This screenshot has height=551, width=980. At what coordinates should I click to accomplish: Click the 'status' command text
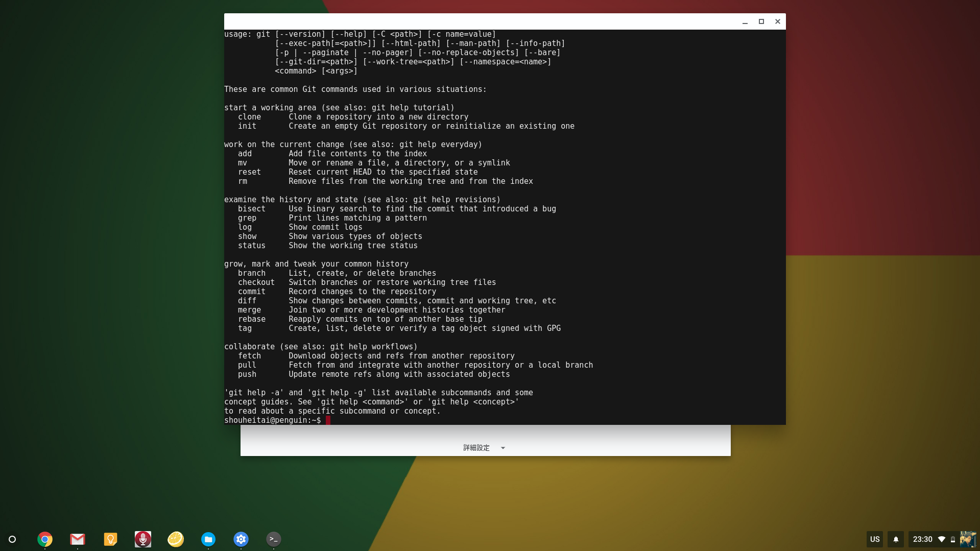click(x=252, y=246)
